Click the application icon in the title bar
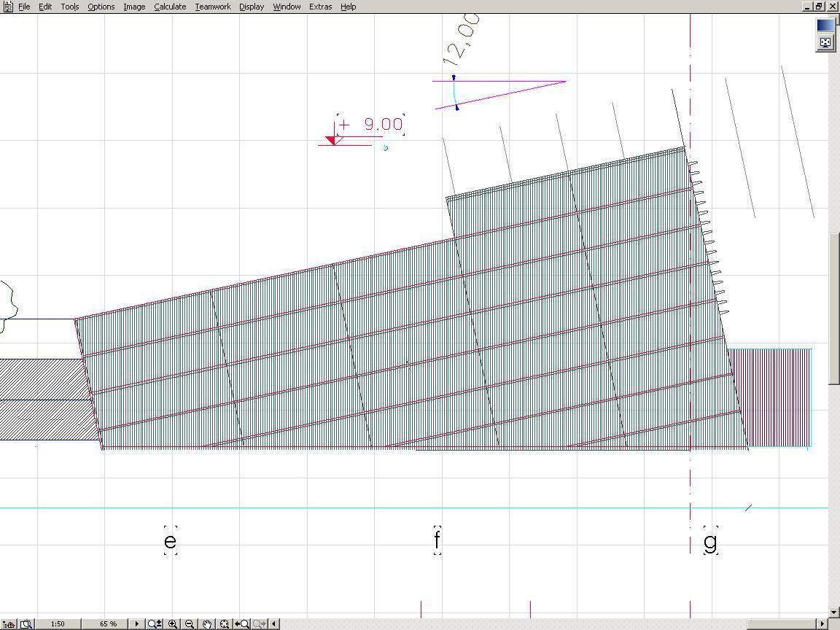 (7, 6)
